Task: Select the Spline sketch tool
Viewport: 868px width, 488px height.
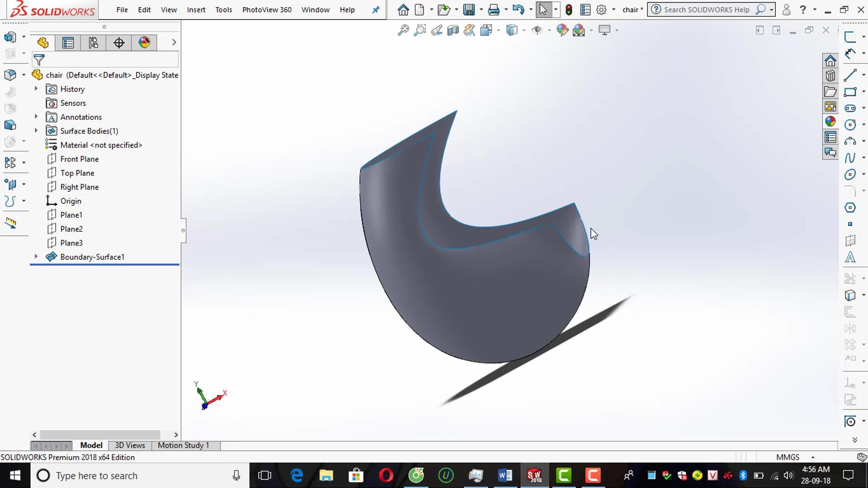Action: 850,158
